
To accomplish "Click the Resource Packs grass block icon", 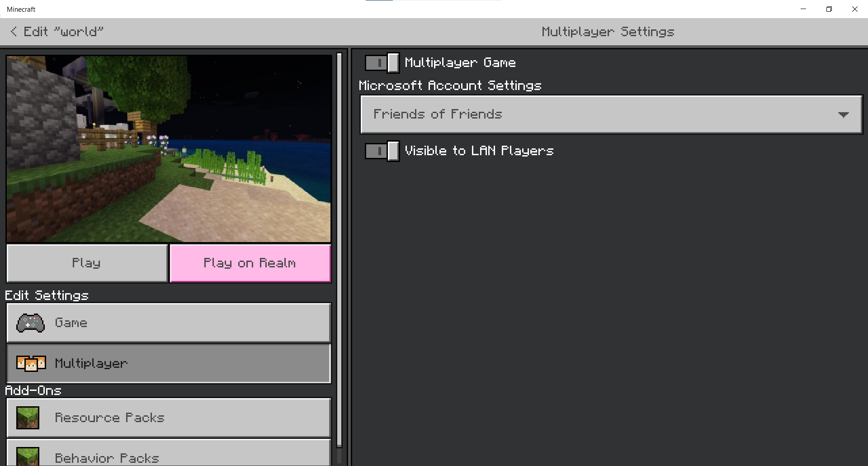I will pos(28,418).
